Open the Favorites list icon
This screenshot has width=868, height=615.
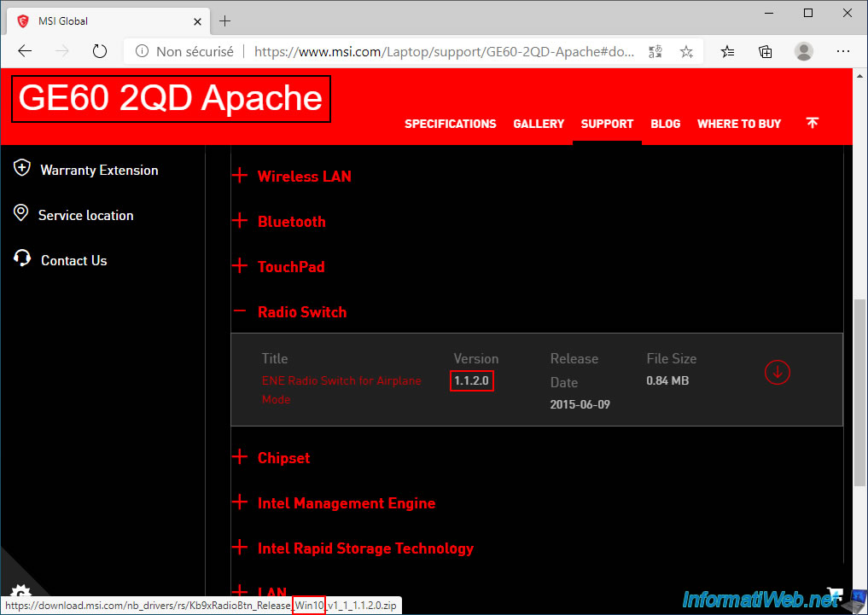(727, 52)
